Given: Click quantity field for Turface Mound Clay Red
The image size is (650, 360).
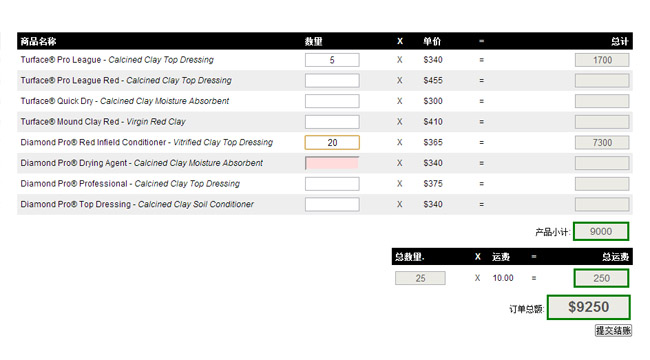Looking at the screenshot, I should coord(332,122).
